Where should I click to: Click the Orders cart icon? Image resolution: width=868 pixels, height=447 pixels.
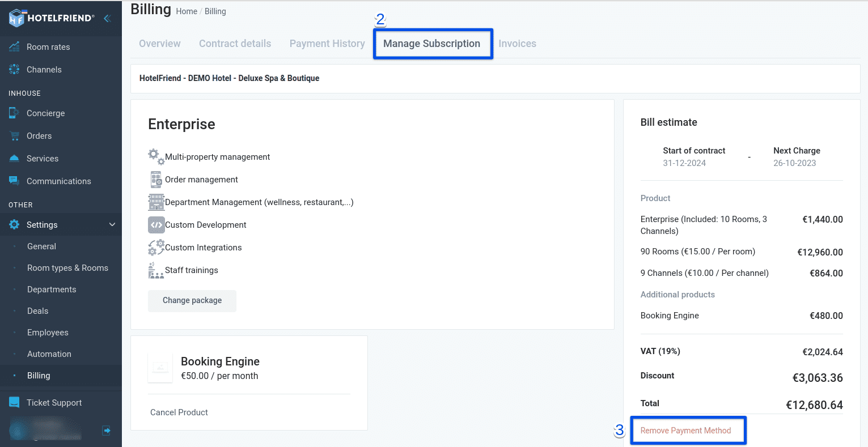[x=14, y=136]
